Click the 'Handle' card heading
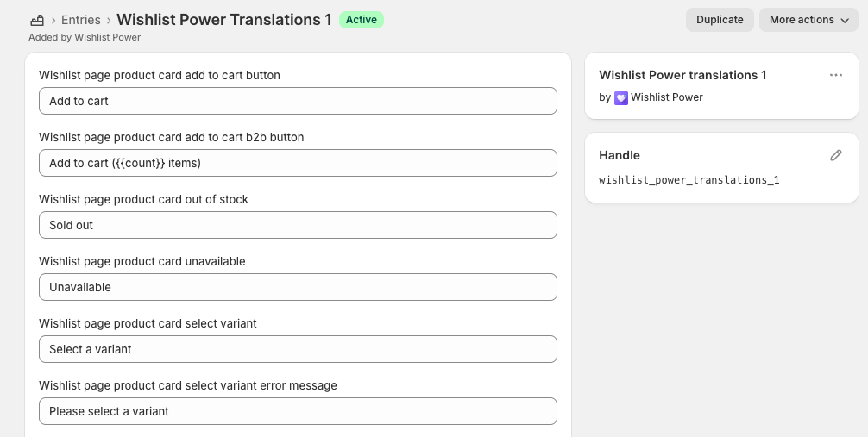The width and height of the screenshot is (868, 437). (x=620, y=155)
